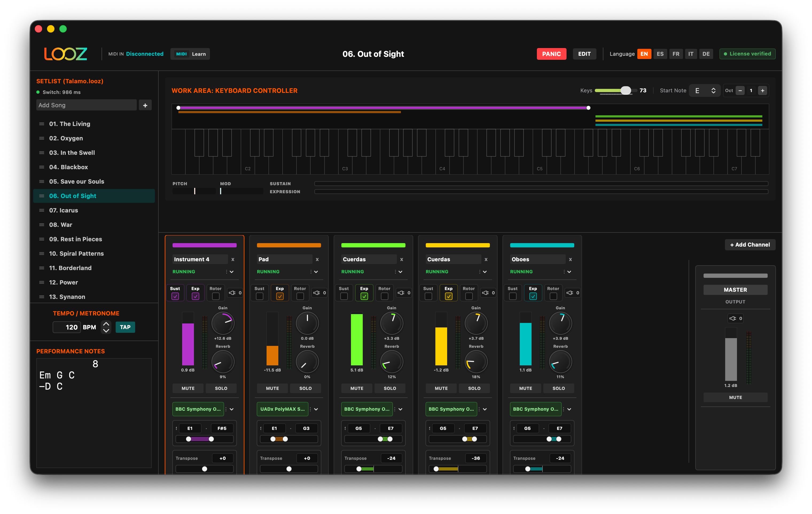Click the Add Song input field
This screenshot has height=514, width=812.
[86, 105]
